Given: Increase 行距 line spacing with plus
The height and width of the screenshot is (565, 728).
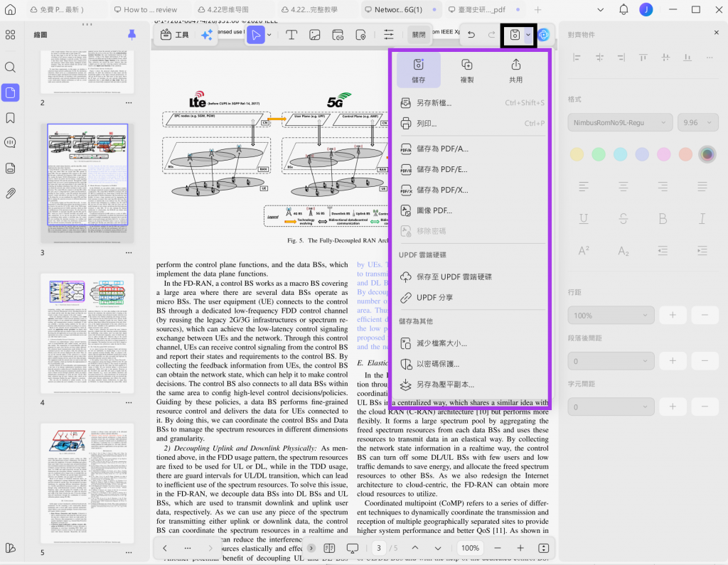Looking at the screenshot, I should 673,316.
